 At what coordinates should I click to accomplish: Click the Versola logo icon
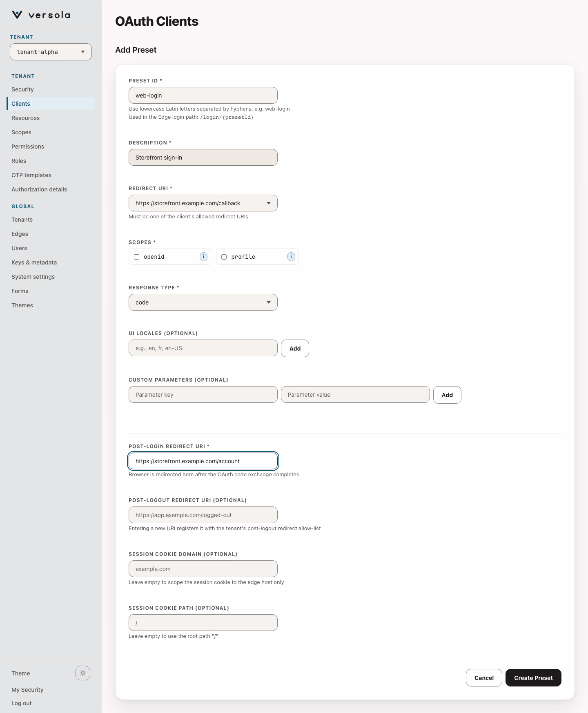pos(17,15)
